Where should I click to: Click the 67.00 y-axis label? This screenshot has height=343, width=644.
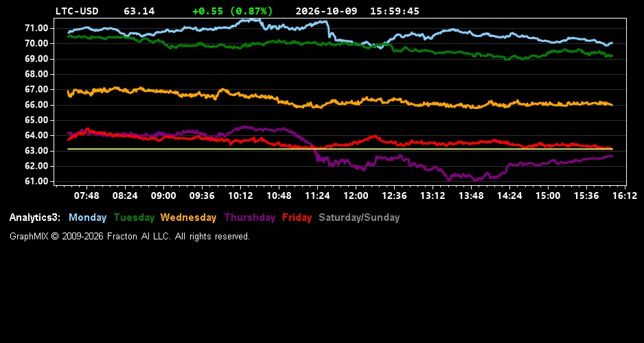[x=37, y=89]
